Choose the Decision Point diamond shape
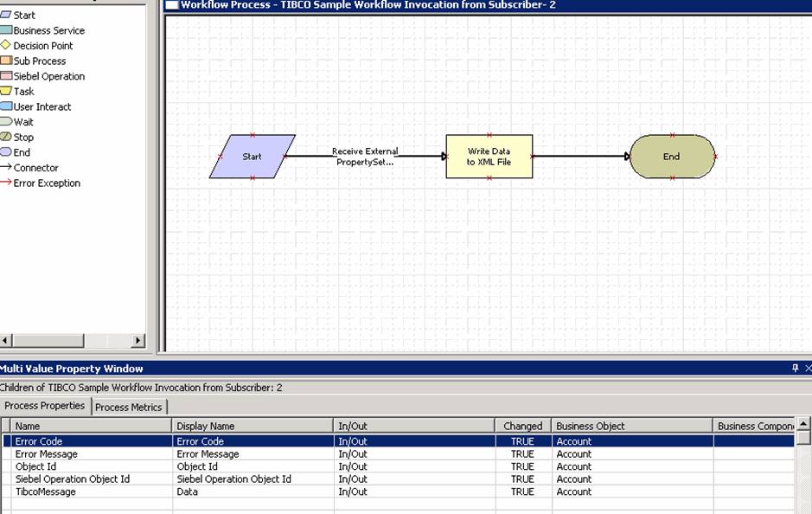 point(42,46)
